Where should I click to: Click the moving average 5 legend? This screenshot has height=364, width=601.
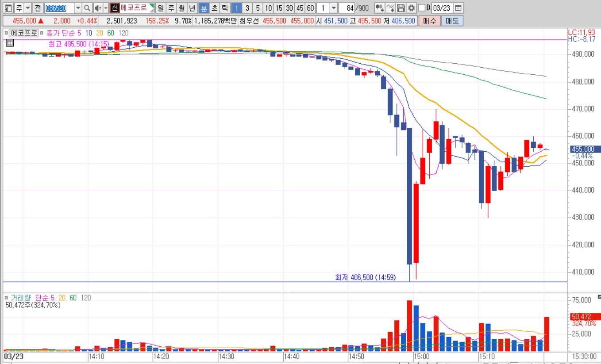(79, 33)
